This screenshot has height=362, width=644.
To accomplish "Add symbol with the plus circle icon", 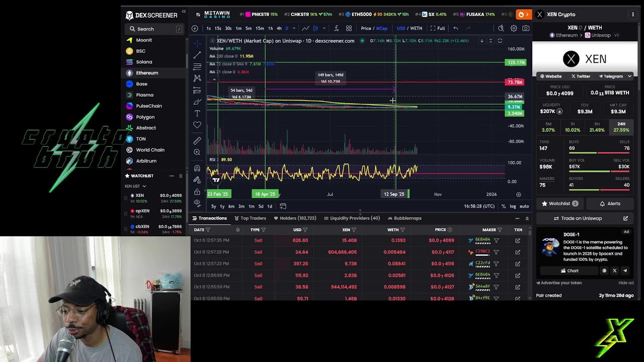I will coord(195,28).
